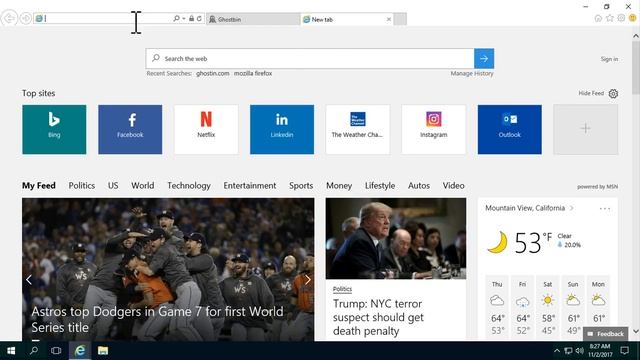Open File Explorer from taskbar
The image size is (640, 360).
point(103,351)
